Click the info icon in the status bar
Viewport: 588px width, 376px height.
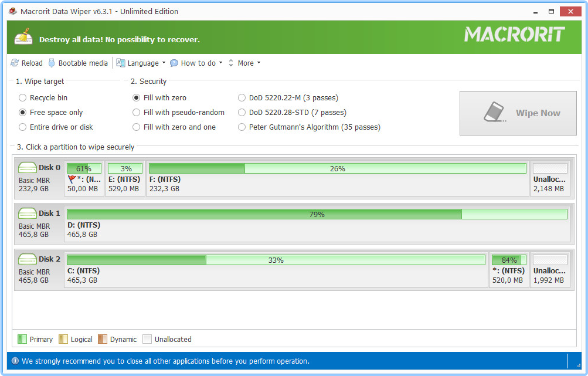[x=15, y=361]
